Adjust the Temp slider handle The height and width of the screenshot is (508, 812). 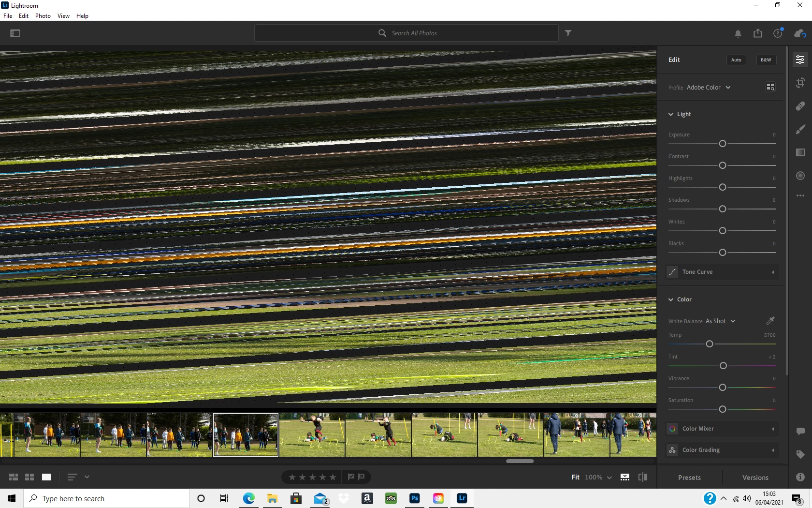pos(710,344)
